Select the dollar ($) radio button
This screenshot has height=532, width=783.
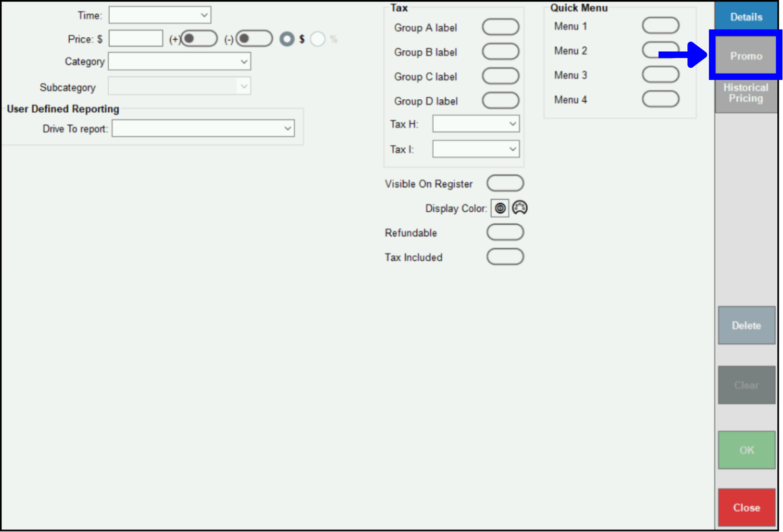287,39
